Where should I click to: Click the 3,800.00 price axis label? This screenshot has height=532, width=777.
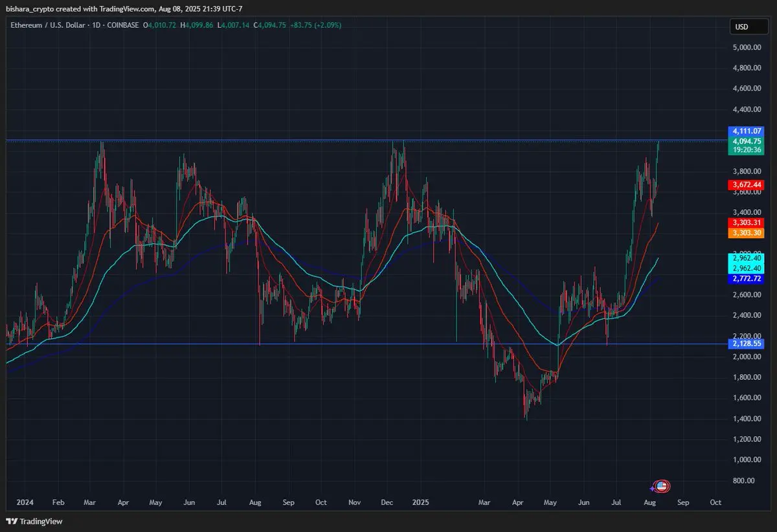point(747,172)
